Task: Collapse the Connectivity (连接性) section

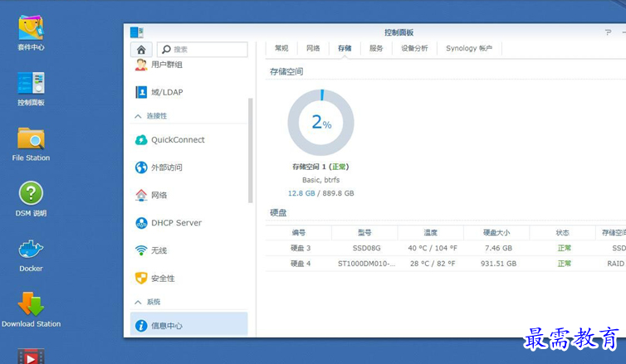Action: 138,116
